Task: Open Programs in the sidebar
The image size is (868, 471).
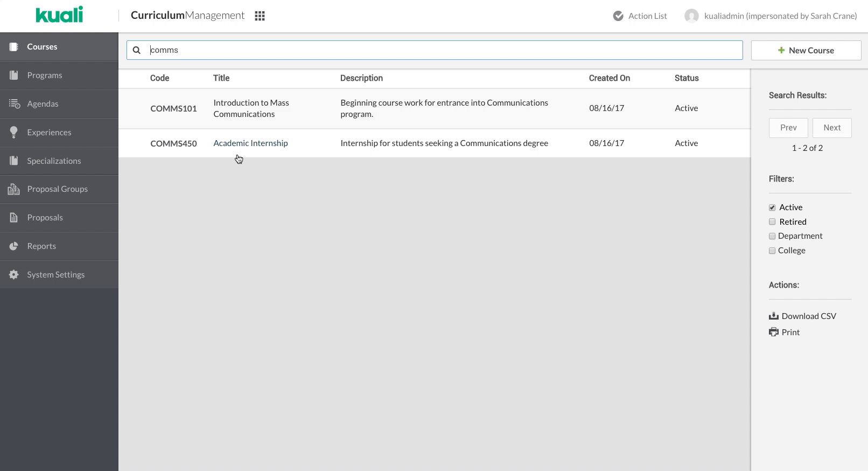Action: coord(45,75)
